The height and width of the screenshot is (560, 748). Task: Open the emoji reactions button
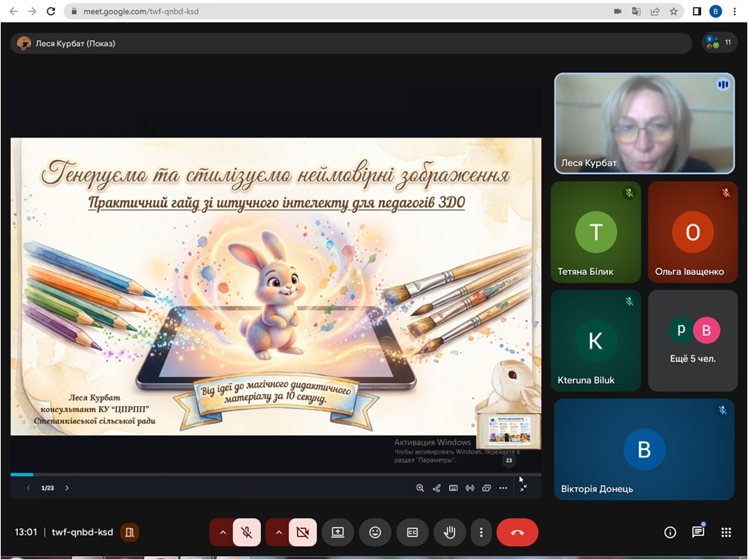[x=375, y=532]
